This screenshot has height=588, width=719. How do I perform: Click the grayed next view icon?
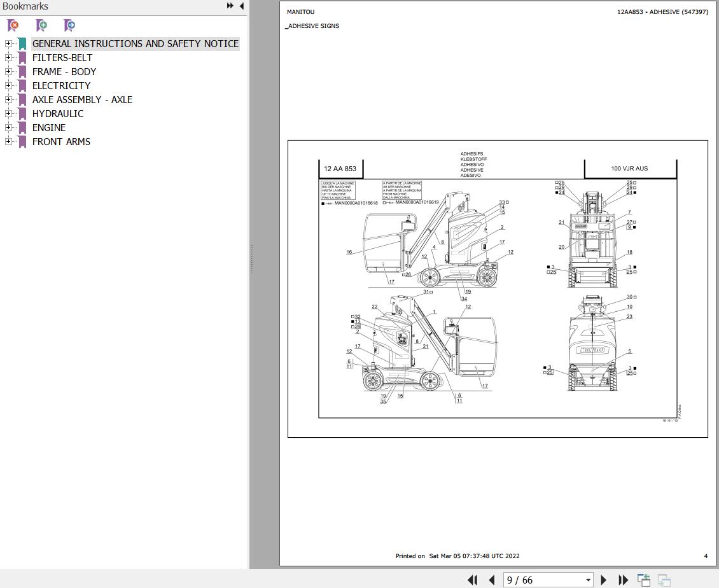click(x=664, y=580)
